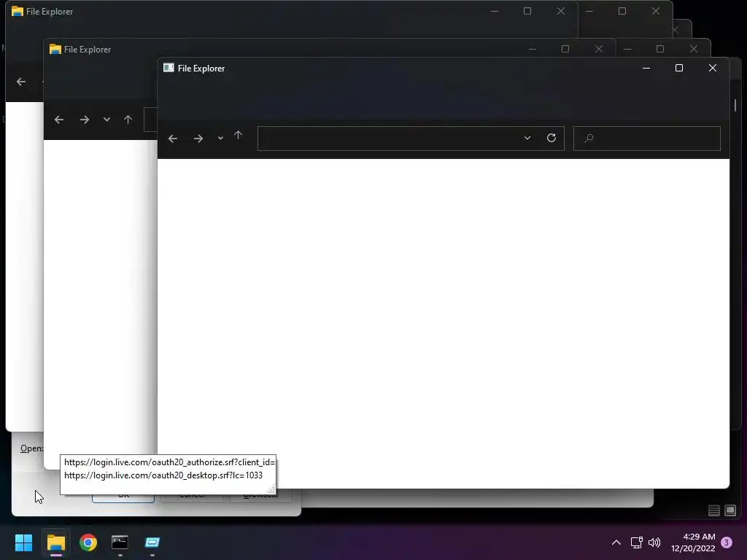Open the Windows Start menu
Screen dimensions: 747x560
pyautogui.click(x=23, y=542)
